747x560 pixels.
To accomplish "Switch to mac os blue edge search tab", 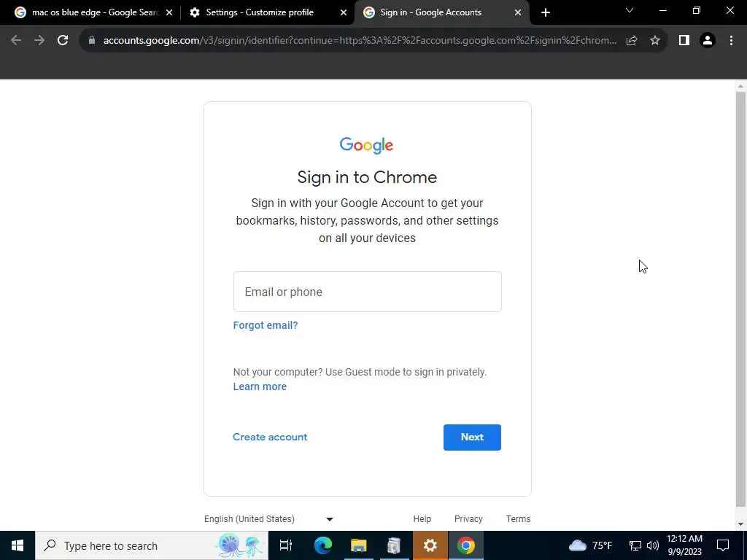I will (88, 12).
